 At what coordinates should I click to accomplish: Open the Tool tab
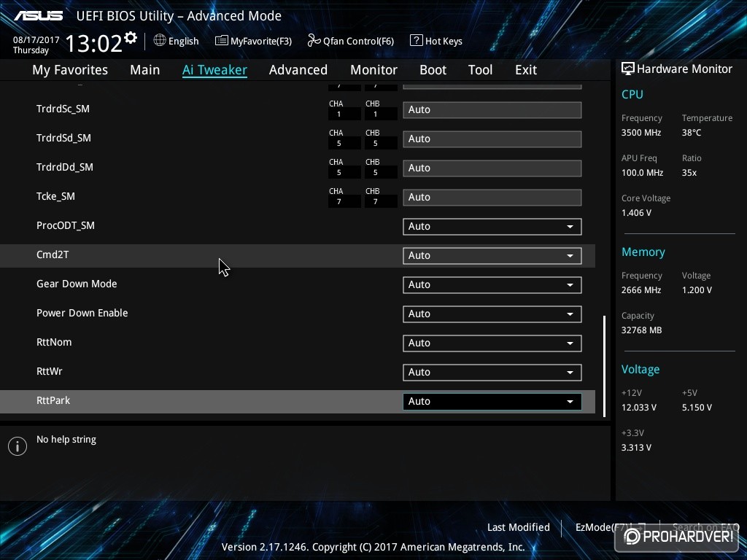(x=480, y=70)
